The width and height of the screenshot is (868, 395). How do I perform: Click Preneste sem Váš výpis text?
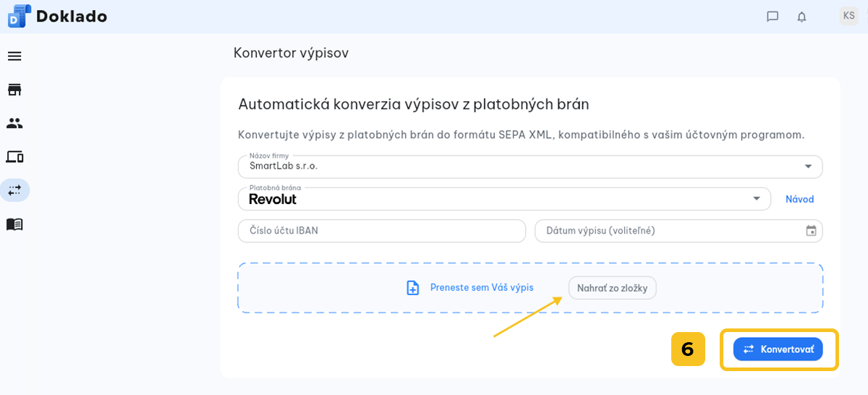(482, 287)
